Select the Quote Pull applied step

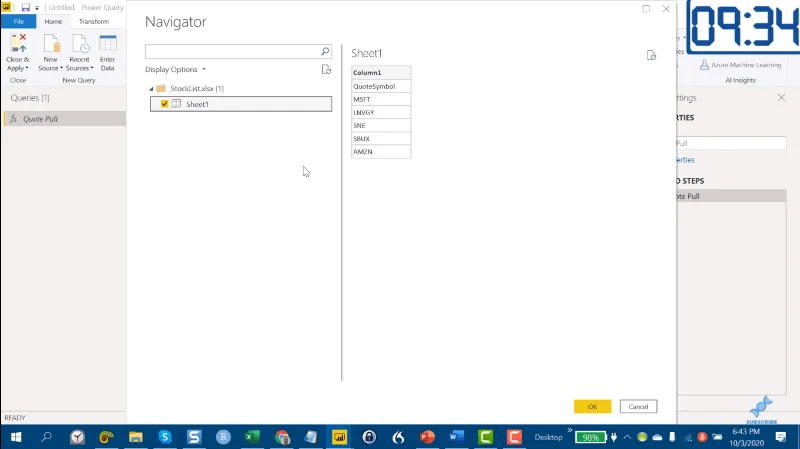pyautogui.click(x=731, y=196)
